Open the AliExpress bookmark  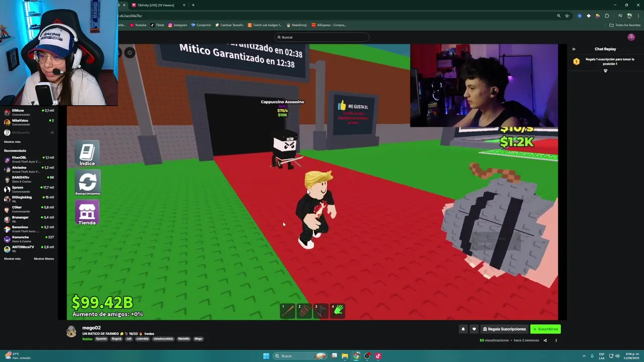(x=329, y=25)
